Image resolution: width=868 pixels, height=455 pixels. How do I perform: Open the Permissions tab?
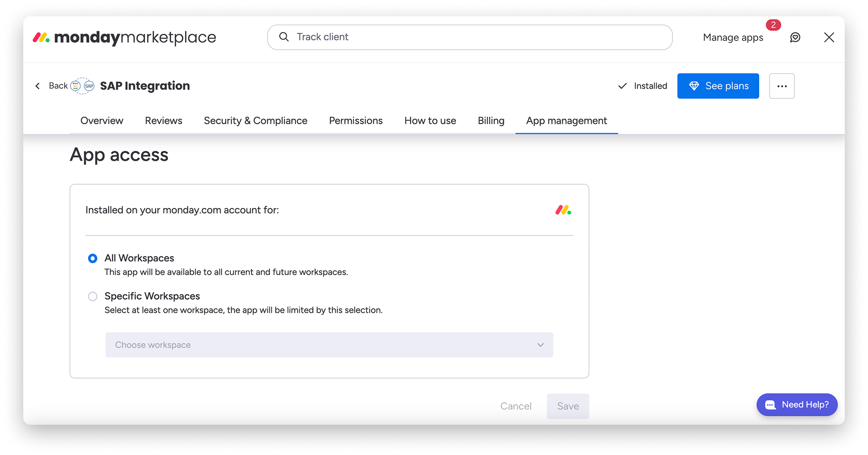coord(356,121)
